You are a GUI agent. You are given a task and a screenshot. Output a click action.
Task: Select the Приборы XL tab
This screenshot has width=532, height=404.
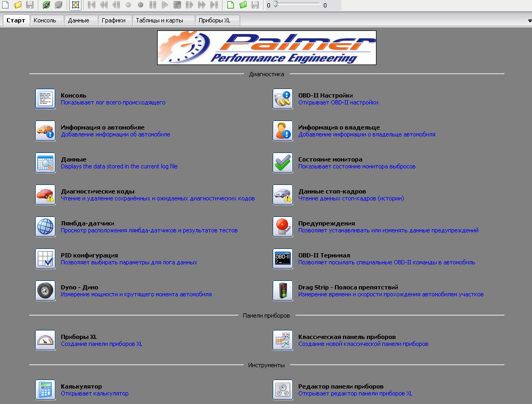[x=215, y=20]
